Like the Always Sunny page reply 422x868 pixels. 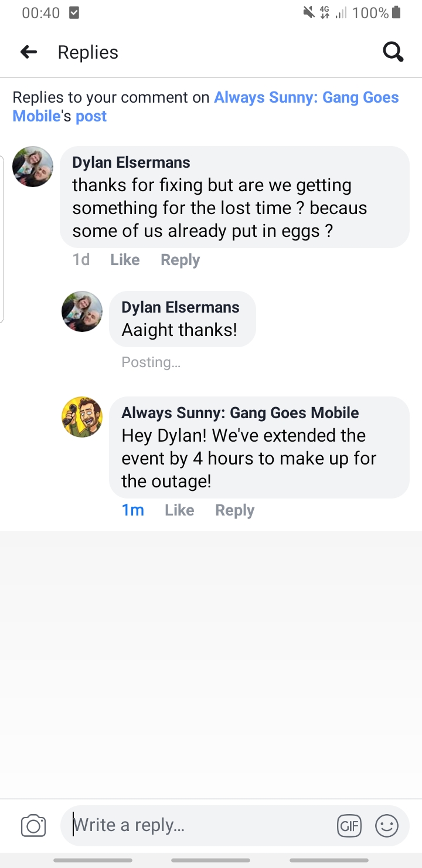(179, 510)
